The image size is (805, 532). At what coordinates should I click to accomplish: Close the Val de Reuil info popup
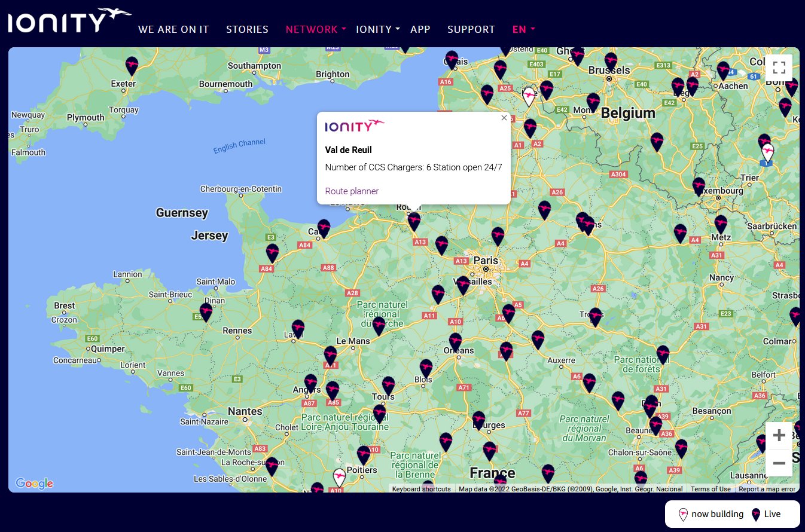(x=504, y=118)
